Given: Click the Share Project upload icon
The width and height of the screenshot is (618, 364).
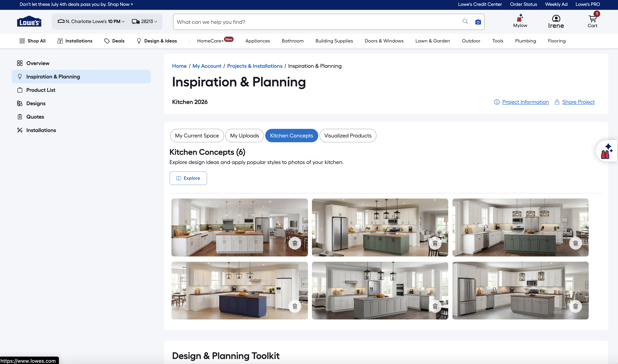Looking at the screenshot, I should tap(557, 102).
